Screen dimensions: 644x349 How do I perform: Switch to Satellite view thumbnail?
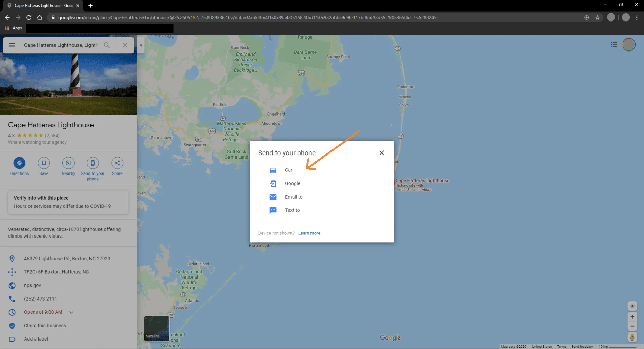coord(157,328)
